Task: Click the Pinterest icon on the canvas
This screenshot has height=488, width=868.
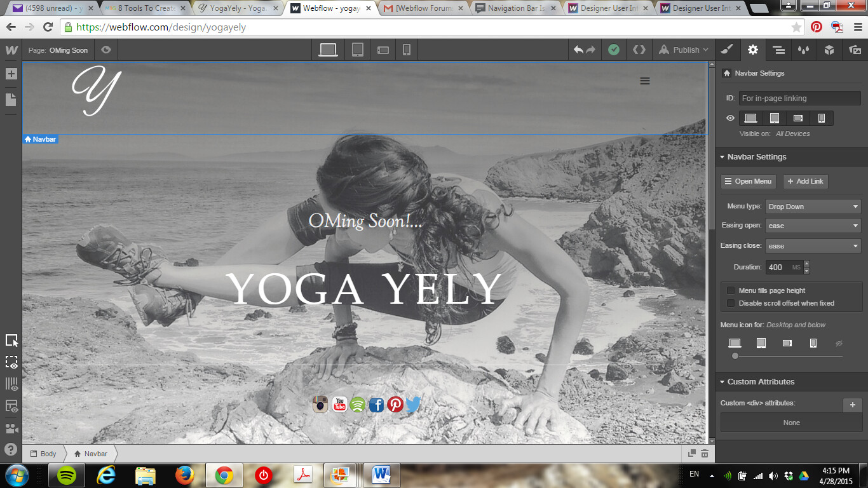Action: click(x=395, y=404)
